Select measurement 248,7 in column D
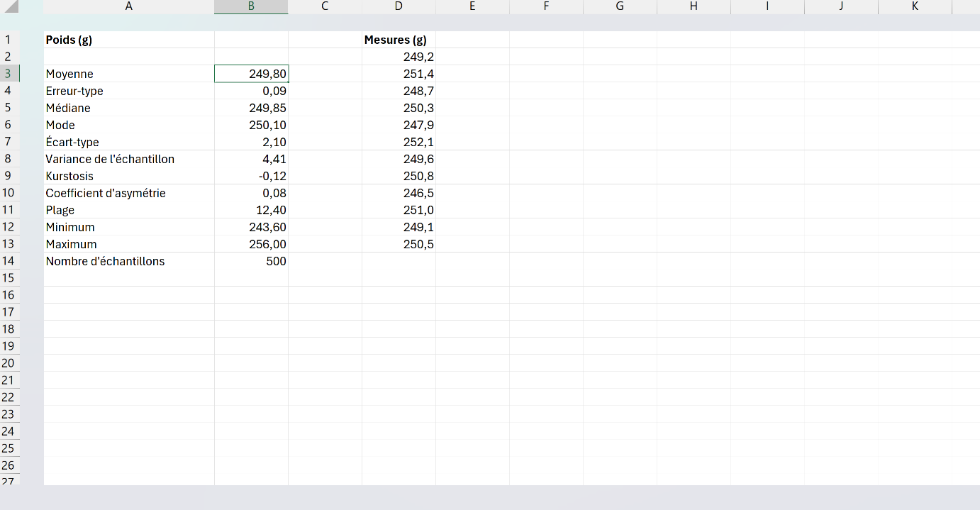 click(x=399, y=91)
